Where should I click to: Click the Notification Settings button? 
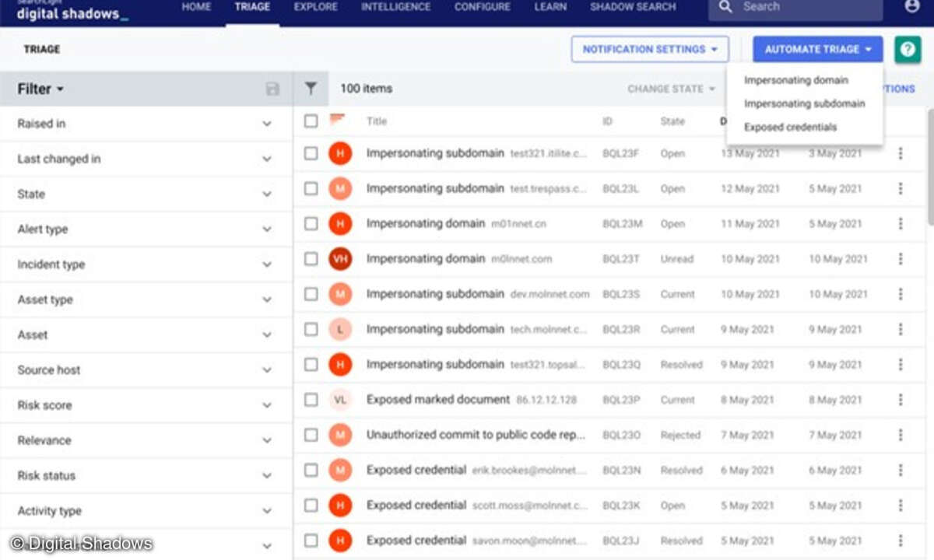[650, 49]
